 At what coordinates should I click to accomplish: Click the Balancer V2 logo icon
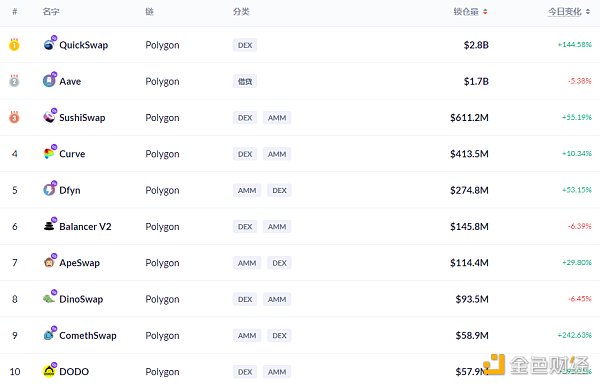[x=49, y=226]
